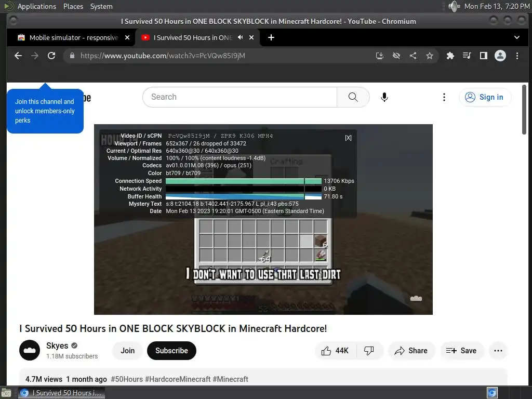Close the YouTube video tab

(251, 37)
